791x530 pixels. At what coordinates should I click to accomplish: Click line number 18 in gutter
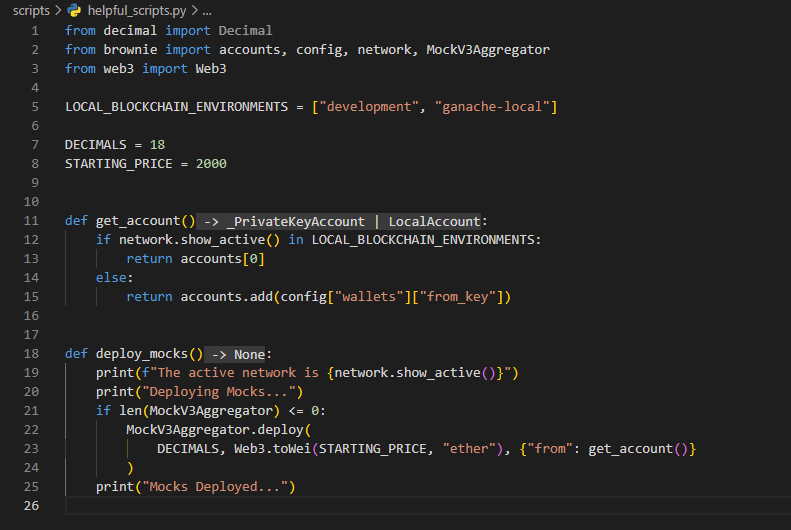pyautogui.click(x=31, y=354)
